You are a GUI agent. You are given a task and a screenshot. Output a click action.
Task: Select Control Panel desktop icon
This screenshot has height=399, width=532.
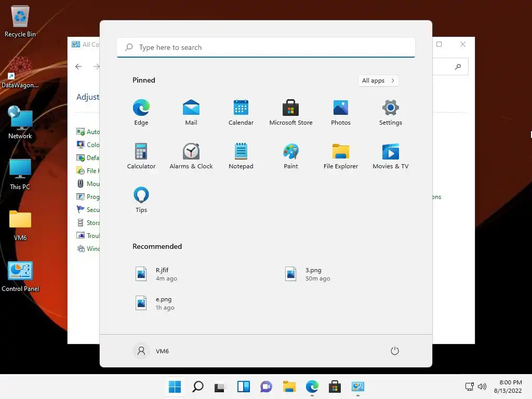pyautogui.click(x=20, y=276)
